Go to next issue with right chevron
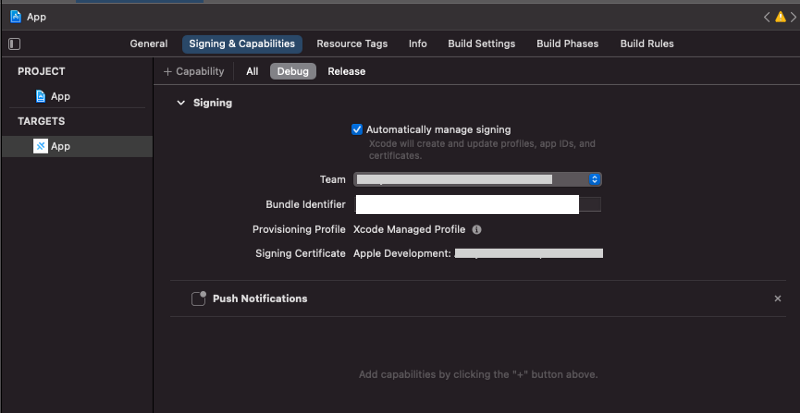800x413 pixels. (x=793, y=17)
